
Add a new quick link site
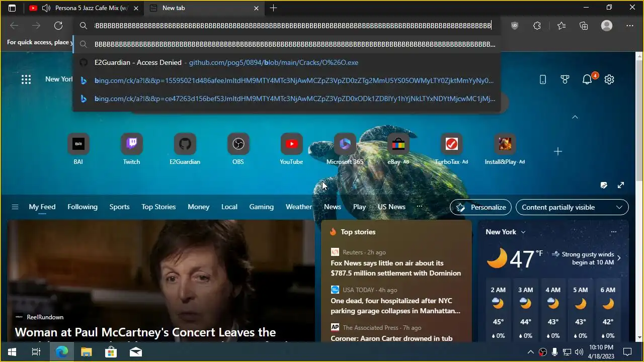(x=557, y=151)
